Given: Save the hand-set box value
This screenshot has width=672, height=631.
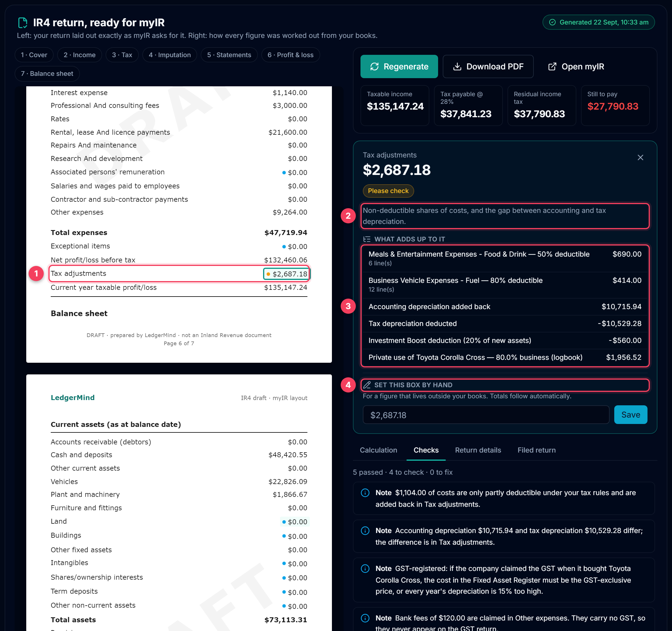Looking at the screenshot, I should tap(630, 414).
